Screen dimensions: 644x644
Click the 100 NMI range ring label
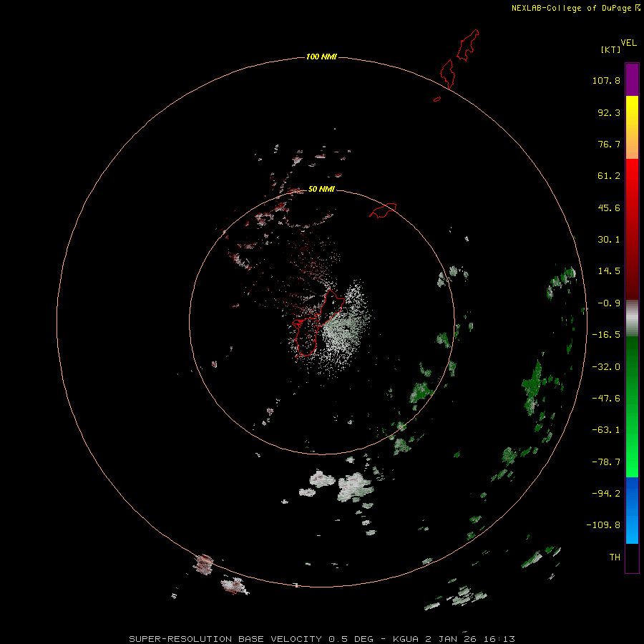321,57
